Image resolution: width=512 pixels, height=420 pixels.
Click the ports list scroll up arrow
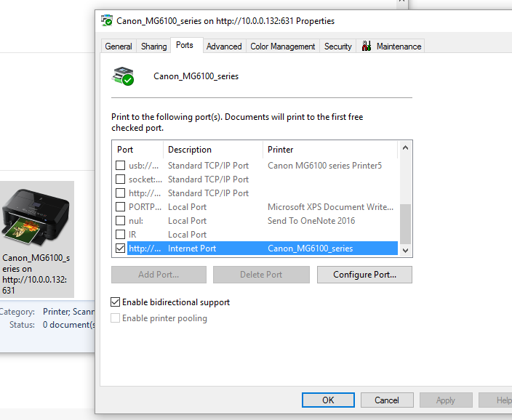[406, 148]
